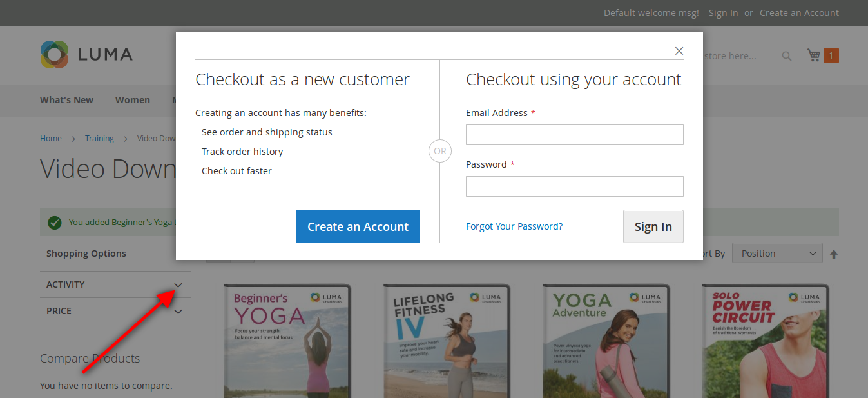Dismiss the checkout modal with the X

679,50
